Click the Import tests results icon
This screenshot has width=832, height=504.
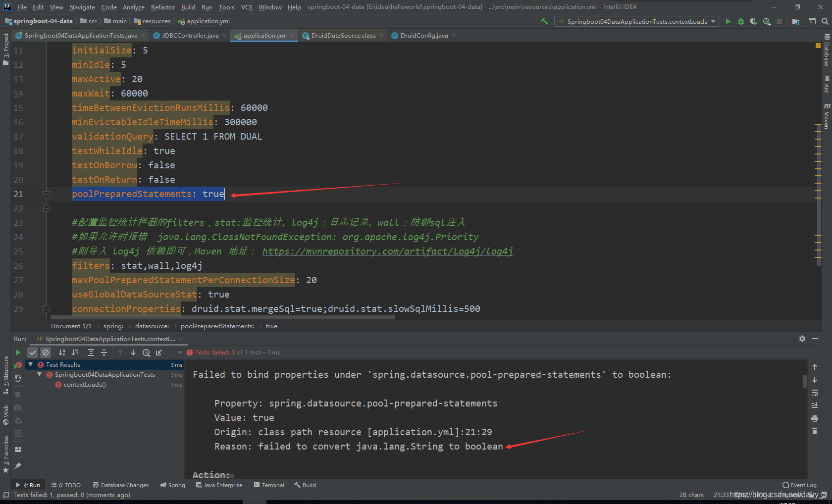159,353
